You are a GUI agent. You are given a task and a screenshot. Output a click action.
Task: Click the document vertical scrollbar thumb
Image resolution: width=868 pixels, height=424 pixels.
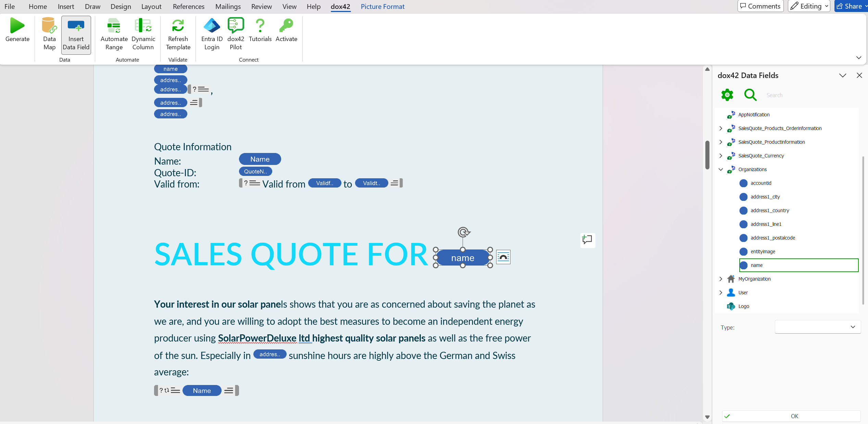point(707,155)
